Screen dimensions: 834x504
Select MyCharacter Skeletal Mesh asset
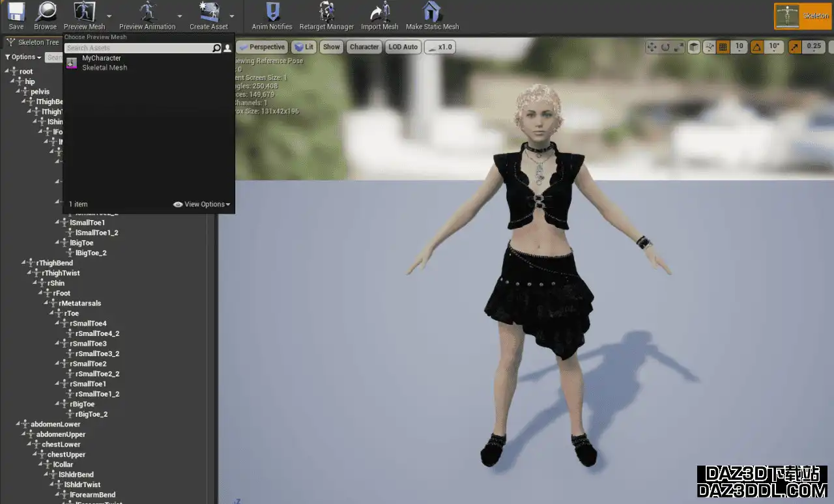pos(149,63)
